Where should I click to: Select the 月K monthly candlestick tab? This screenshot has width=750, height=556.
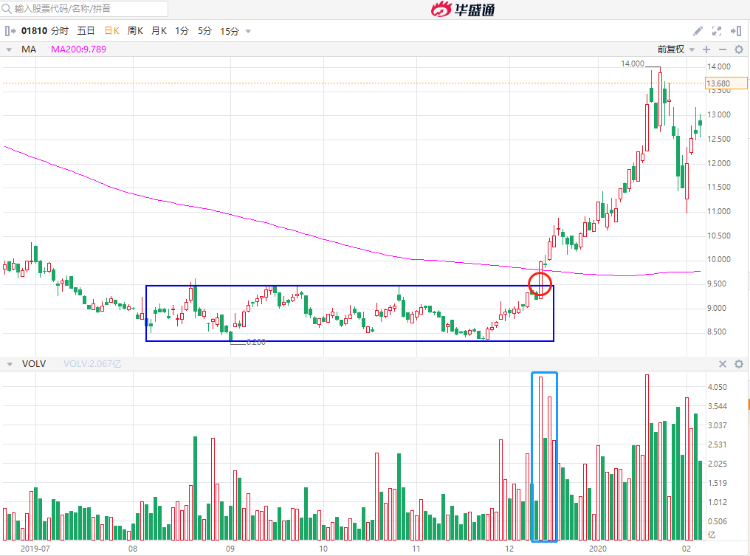pyautogui.click(x=159, y=31)
